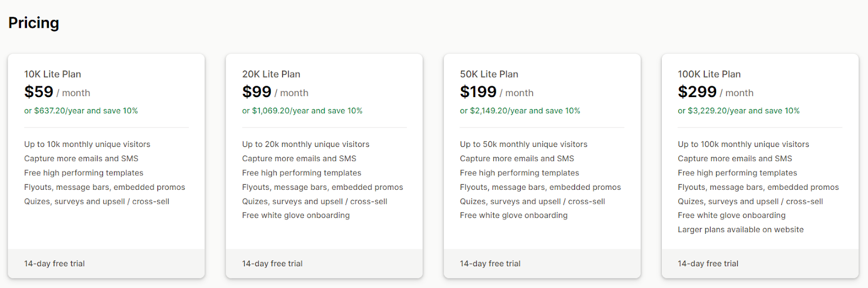Start 20K plan's 14-day free trial

click(x=272, y=264)
